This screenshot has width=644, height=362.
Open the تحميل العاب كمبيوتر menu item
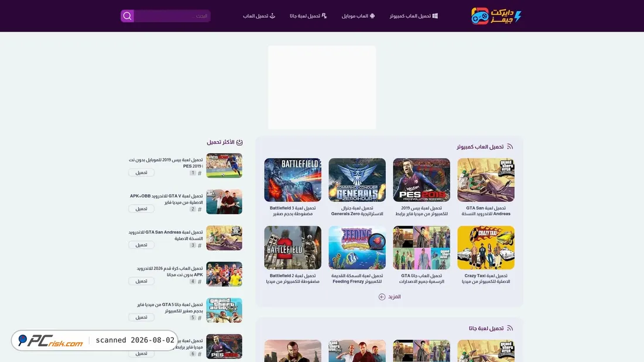tap(413, 16)
